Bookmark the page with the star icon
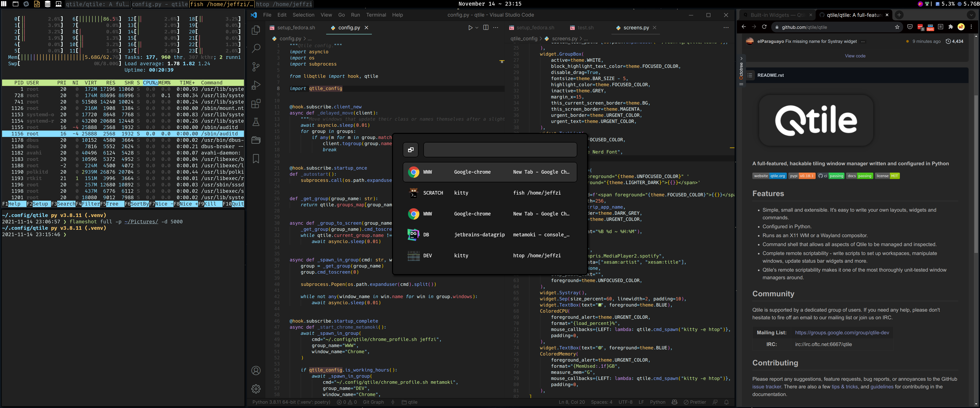This screenshot has height=408, width=980. point(897,27)
